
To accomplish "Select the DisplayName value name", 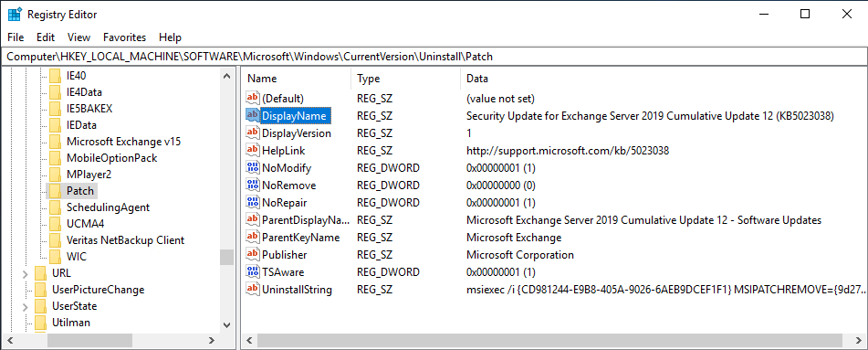I will [296, 115].
